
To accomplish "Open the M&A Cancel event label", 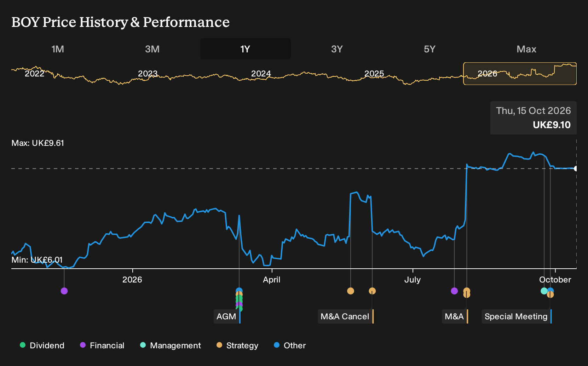I will pos(345,316).
